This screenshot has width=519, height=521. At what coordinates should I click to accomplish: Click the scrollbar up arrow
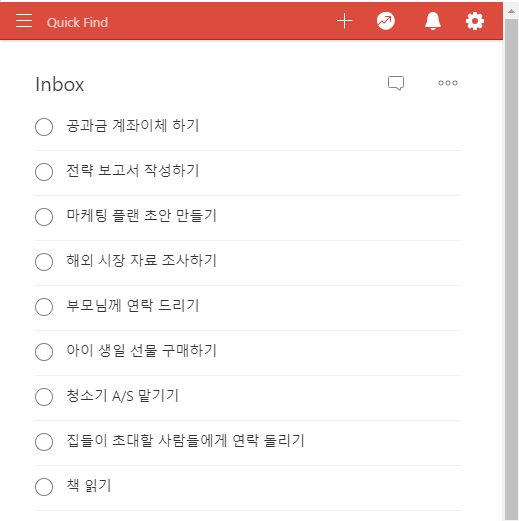tap(511, 11)
